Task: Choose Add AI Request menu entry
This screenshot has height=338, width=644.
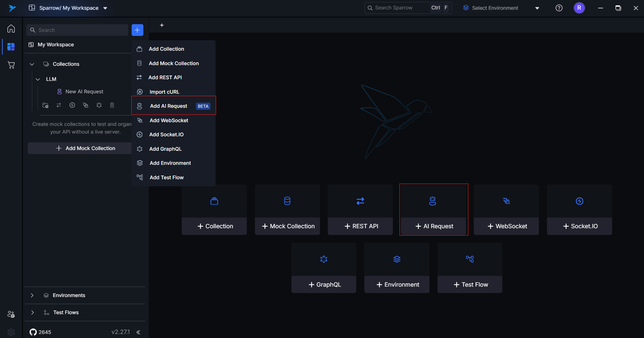Action: point(174,106)
